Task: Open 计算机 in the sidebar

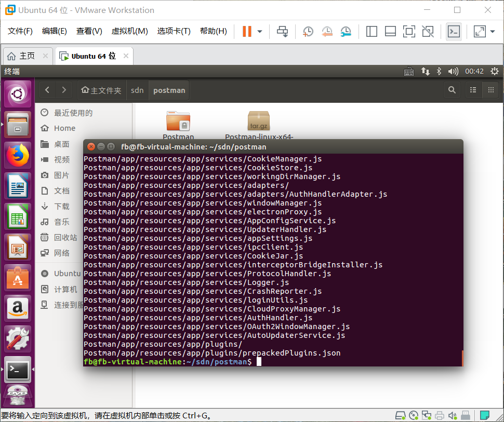Action: click(x=59, y=289)
